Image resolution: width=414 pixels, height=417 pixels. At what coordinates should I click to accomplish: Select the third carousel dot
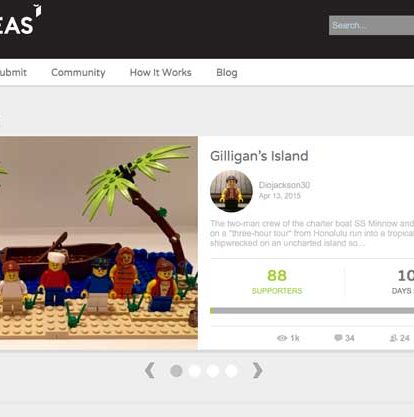pos(213,371)
